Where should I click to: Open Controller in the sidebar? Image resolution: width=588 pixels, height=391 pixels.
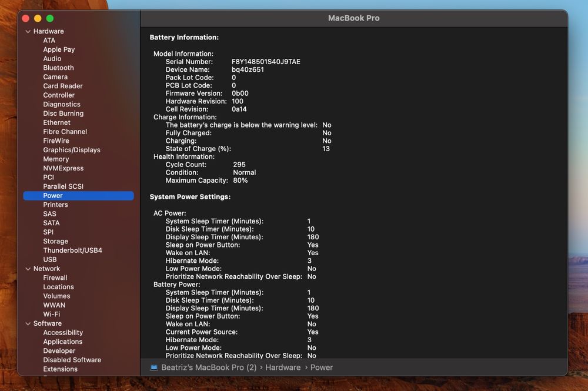point(59,95)
